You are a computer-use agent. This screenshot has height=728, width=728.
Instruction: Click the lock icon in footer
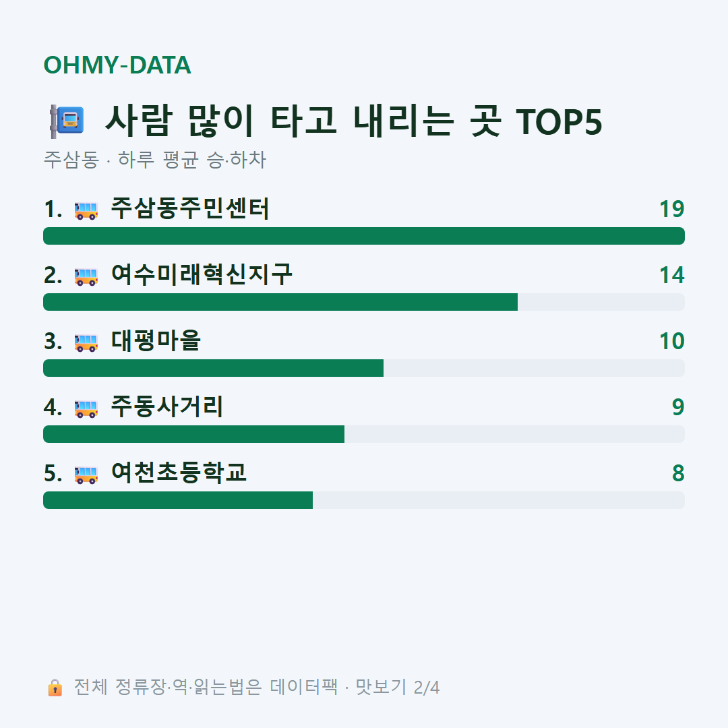coord(55,687)
